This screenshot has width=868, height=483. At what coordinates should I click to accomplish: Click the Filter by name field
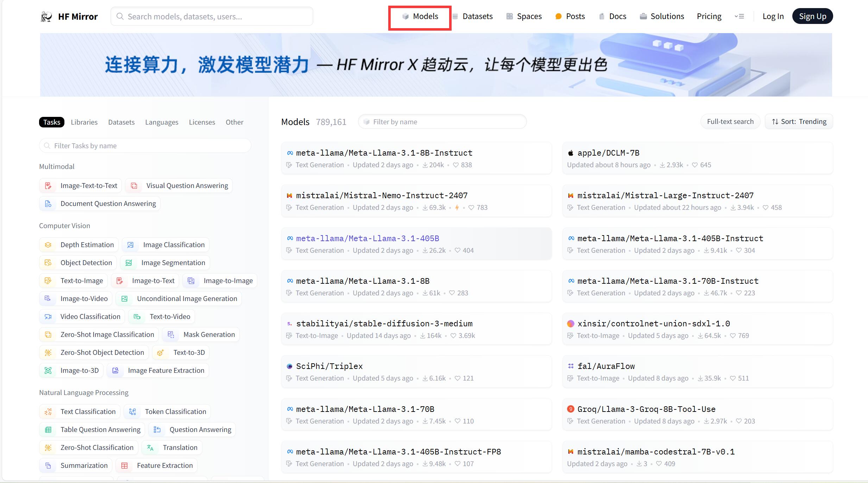click(x=442, y=121)
